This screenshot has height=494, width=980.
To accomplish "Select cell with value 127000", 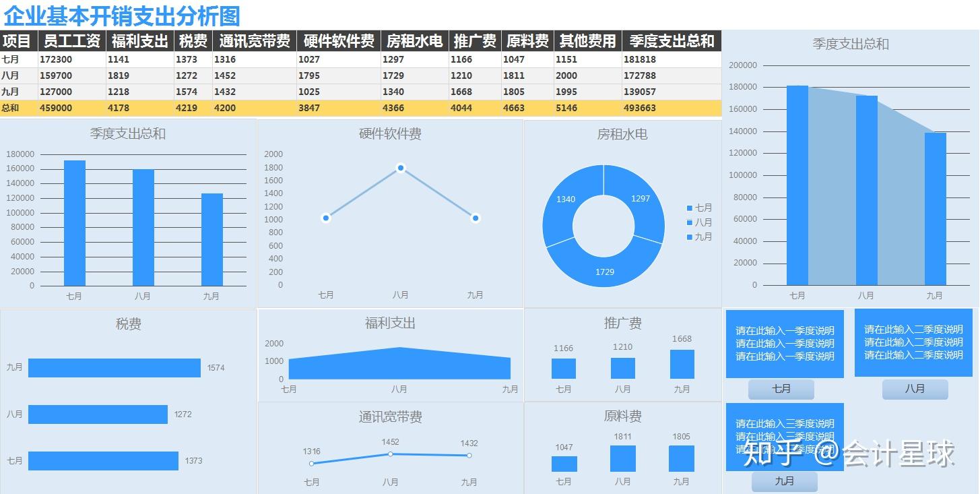I will [72, 92].
